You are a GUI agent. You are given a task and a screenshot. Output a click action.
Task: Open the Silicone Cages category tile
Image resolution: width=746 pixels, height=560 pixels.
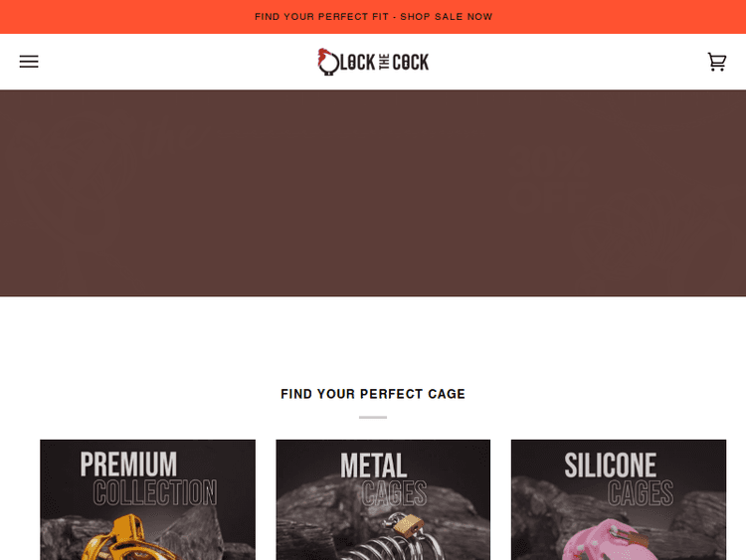pyautogui.click(x=619, y=499)
